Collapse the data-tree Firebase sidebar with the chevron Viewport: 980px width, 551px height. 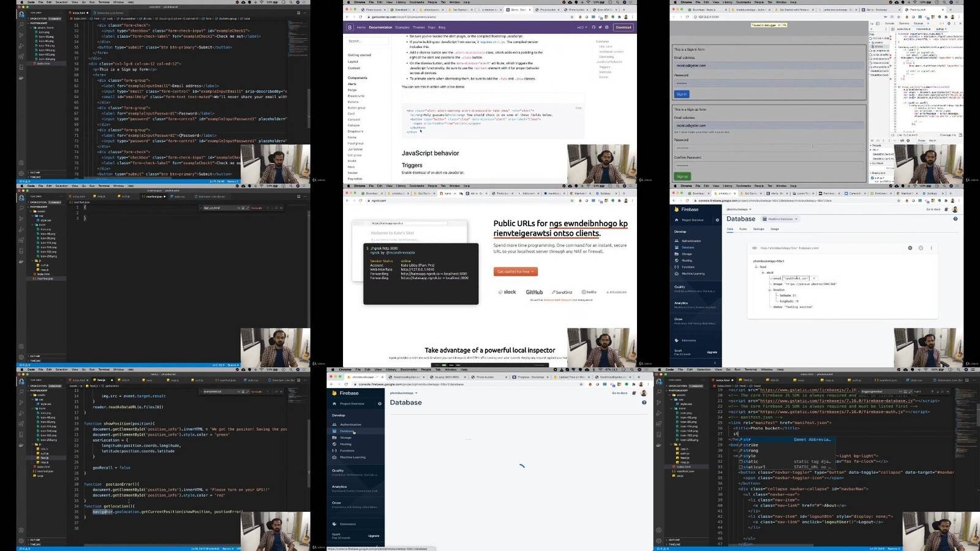(714, 362)
